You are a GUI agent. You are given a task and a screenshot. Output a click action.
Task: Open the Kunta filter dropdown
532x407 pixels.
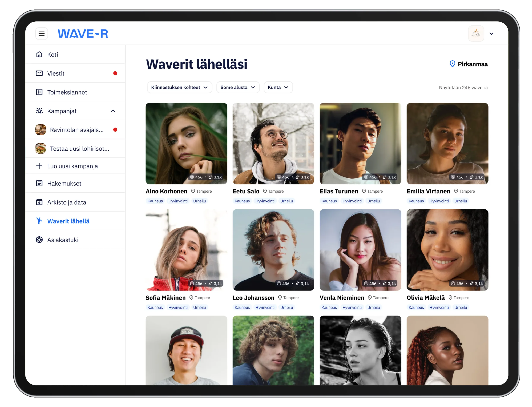[278, 87]
